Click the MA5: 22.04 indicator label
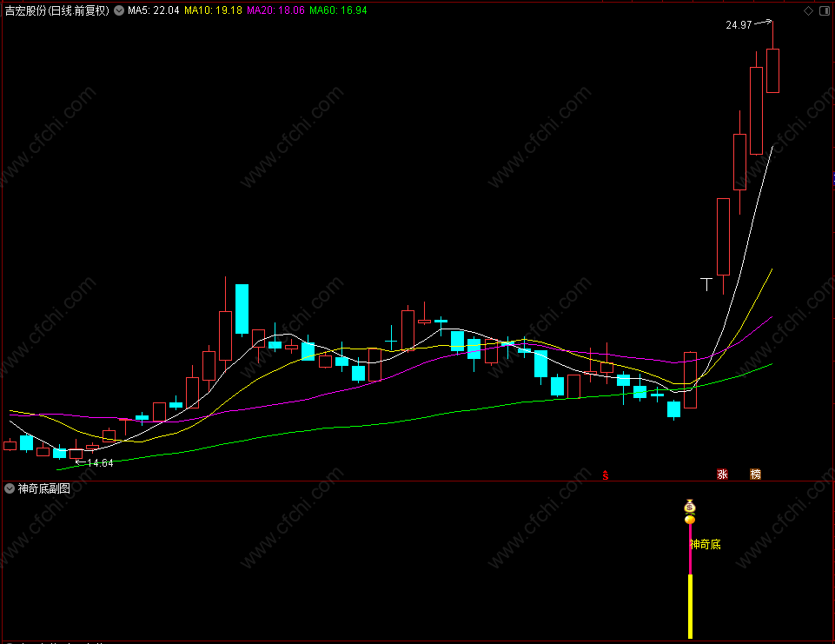 [154, 10]
